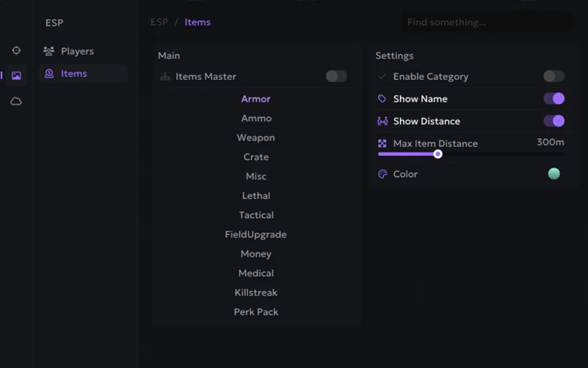Select Items in the ESP sidebar

(x=74, y=74)
